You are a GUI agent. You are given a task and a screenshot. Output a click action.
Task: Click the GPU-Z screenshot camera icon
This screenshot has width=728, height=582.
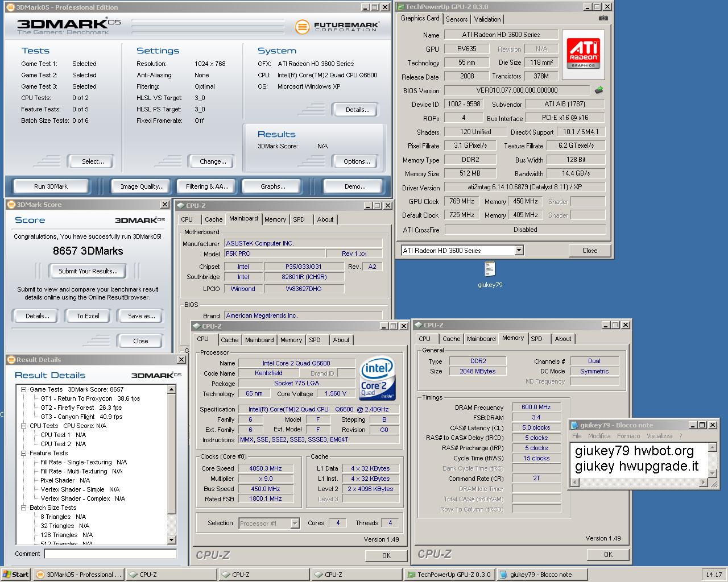coord(603,18)
